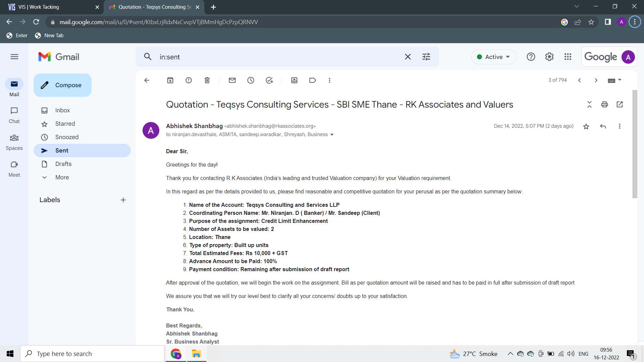Open Gmail support help icon
The width and height of the screenshot is (644, 362).
[531, 57]
